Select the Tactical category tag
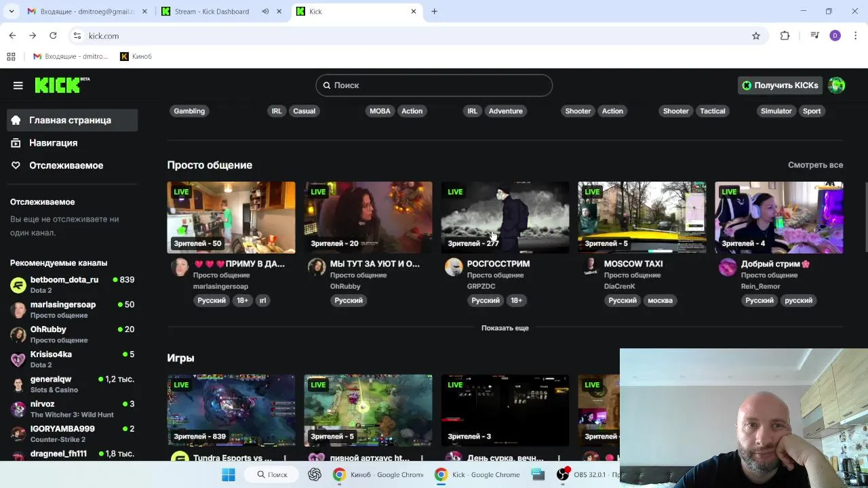Image resolution: width=868 pixels, height=488 pixels. click(x=712, y=111)
